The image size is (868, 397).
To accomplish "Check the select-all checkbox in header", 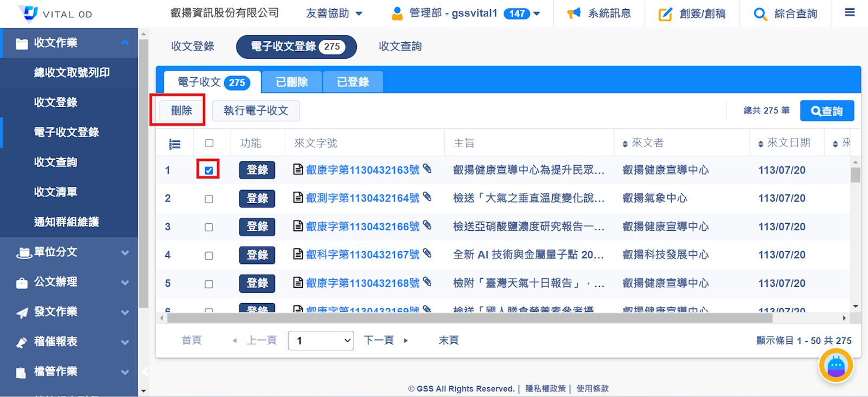I will (x=209, y=143).
